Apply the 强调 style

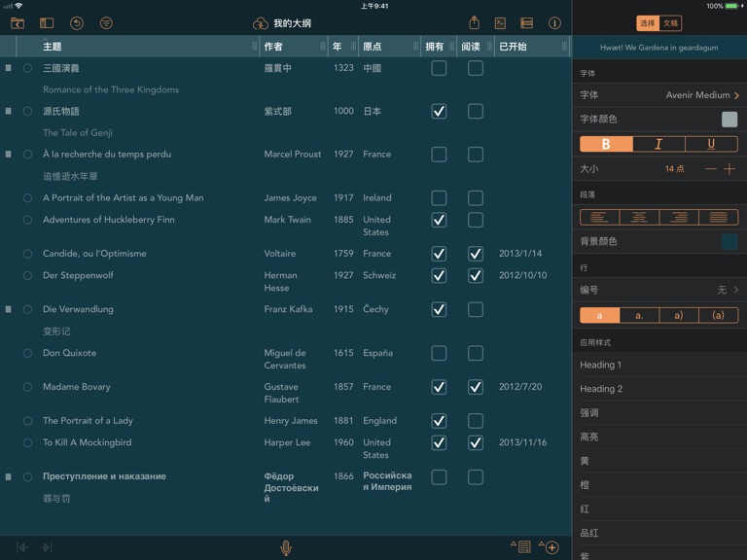659,413
